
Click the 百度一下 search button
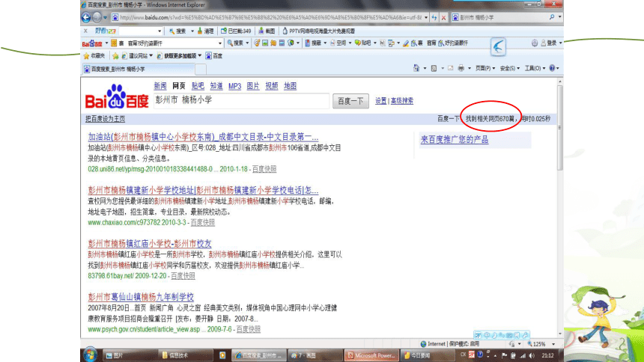(350, 101)
